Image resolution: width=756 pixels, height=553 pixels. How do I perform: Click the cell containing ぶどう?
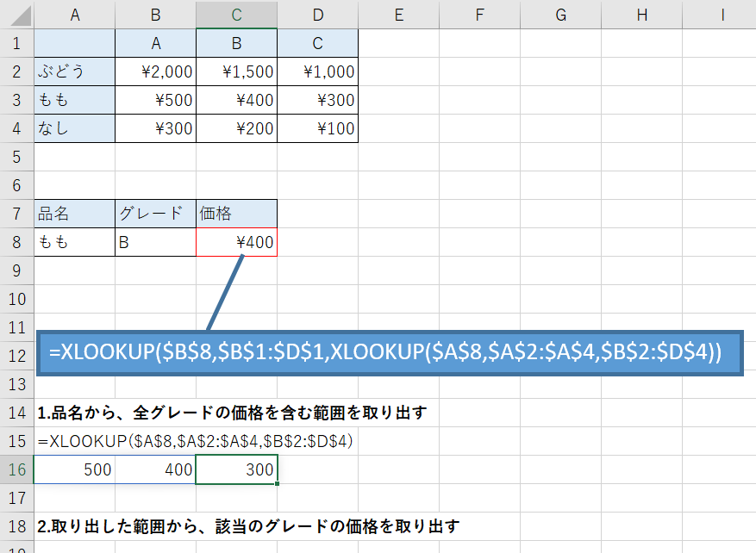(73, 71)
